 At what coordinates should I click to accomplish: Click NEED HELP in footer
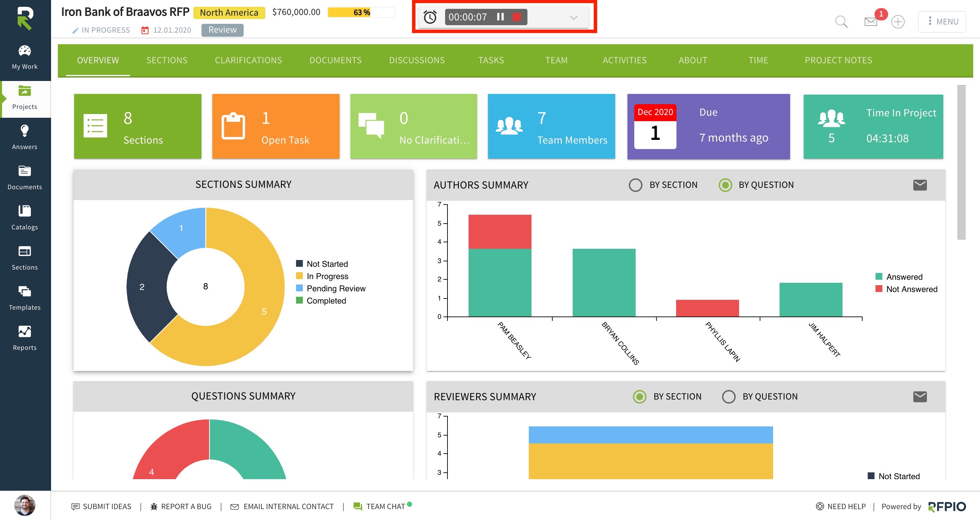(x=841, y=506)
